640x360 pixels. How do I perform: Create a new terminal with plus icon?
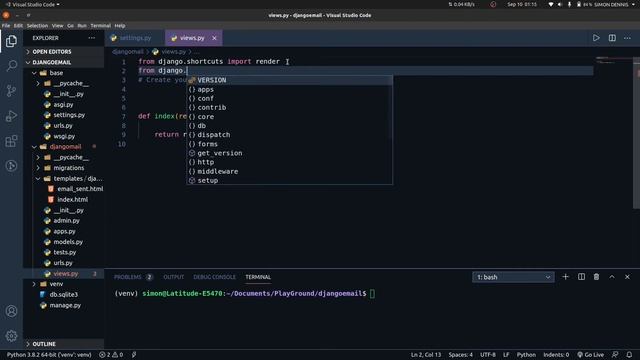[x=565, y=277]
